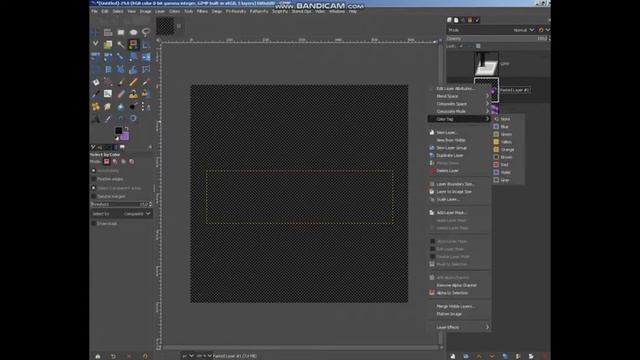The image size is (640, 360).
Task: Pick the Yellow color tag
Action: coord(508,142)
